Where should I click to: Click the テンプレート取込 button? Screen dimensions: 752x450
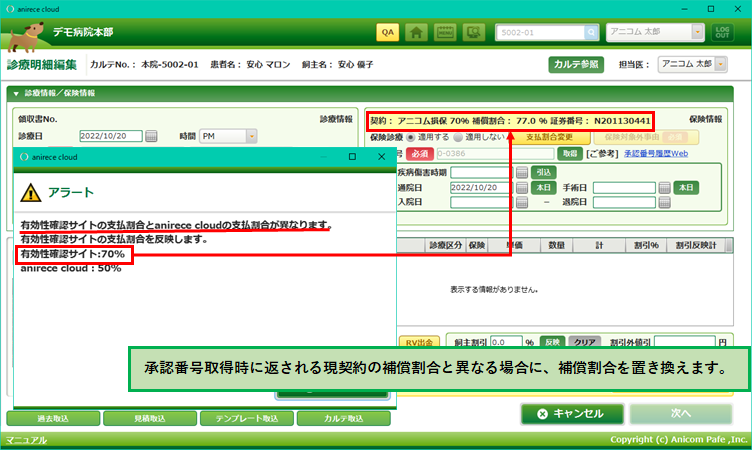coord(247,418)
